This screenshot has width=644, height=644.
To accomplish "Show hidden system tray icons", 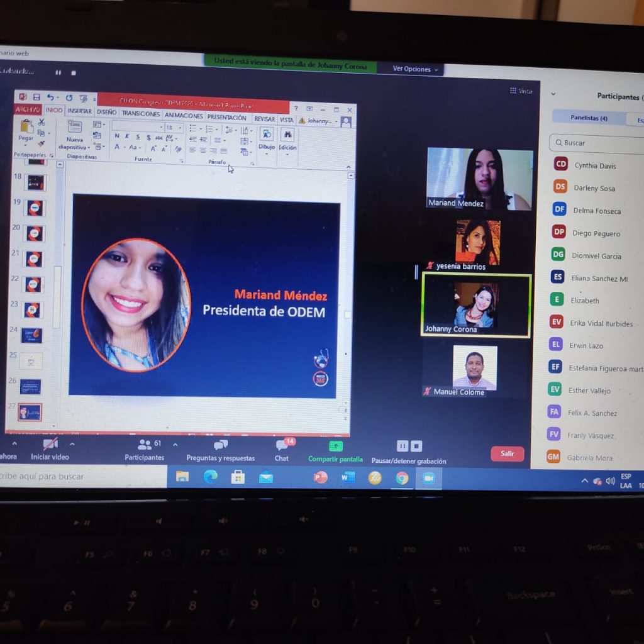I will (x=584, y=480).
